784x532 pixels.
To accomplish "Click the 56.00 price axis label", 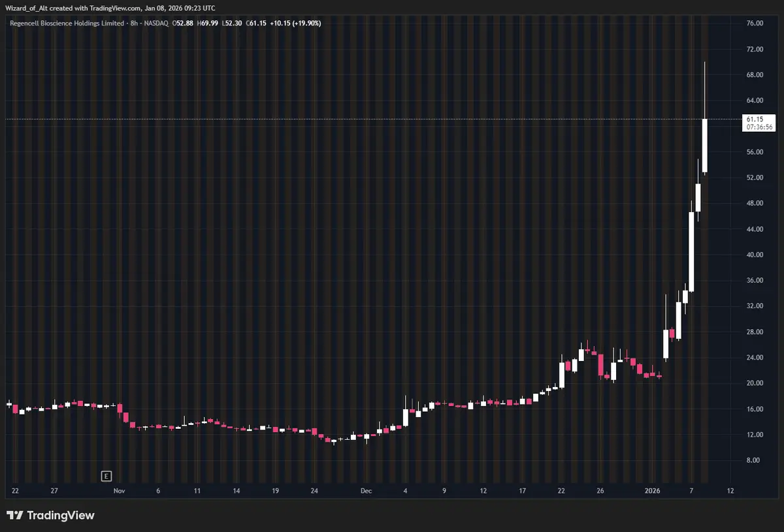I will (755, 152).
